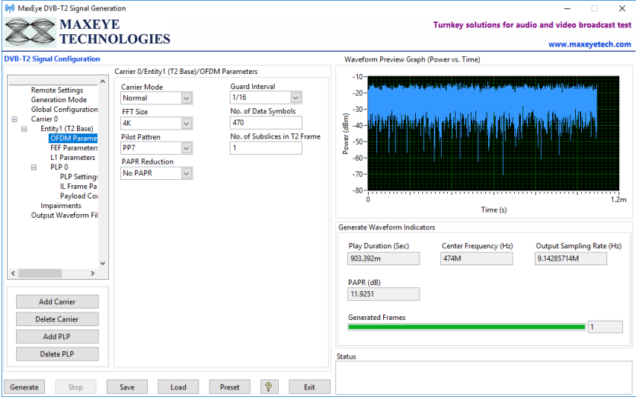636x400 pixels.
Task: Click the No. of Data Symbols field
Action: pyautogui.click(x=266, y=123)
